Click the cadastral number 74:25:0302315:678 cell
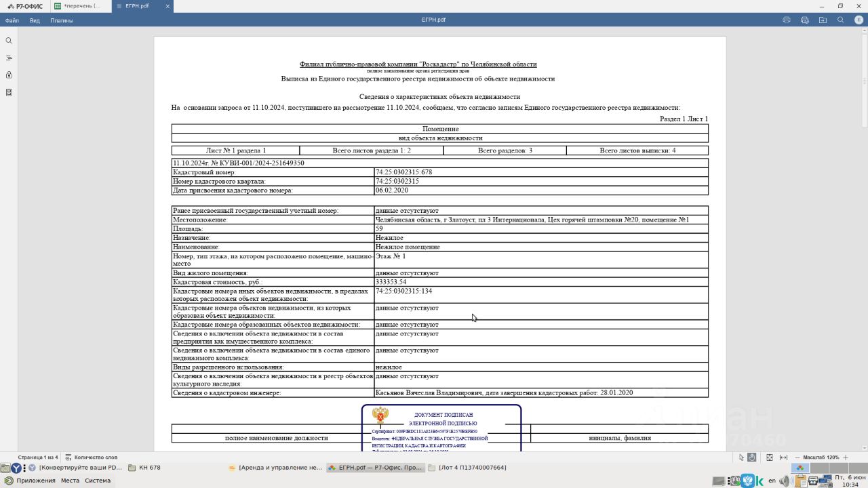868x488 pixels. click(541, 172)
